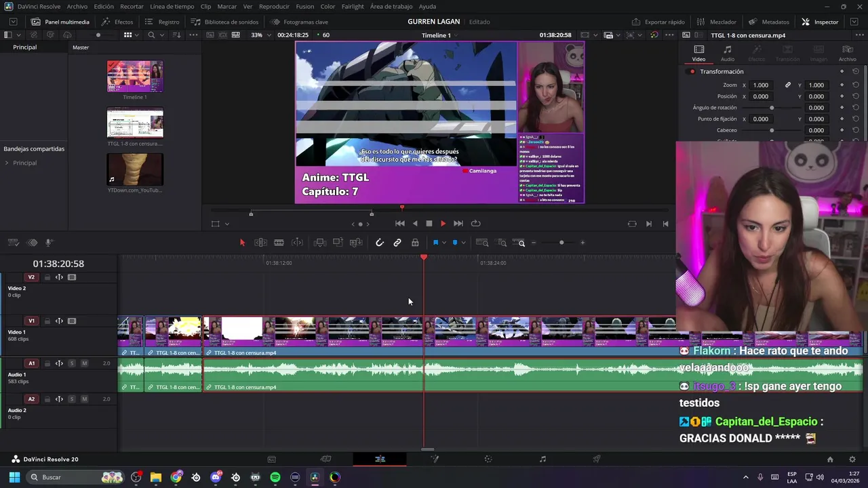Lock the Video 1 track

(47, 321)
